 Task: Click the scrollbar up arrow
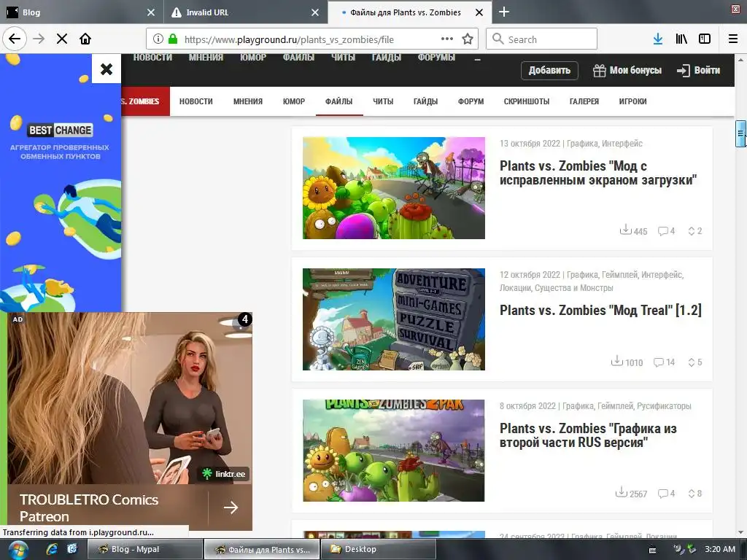[x=740, y=60]
